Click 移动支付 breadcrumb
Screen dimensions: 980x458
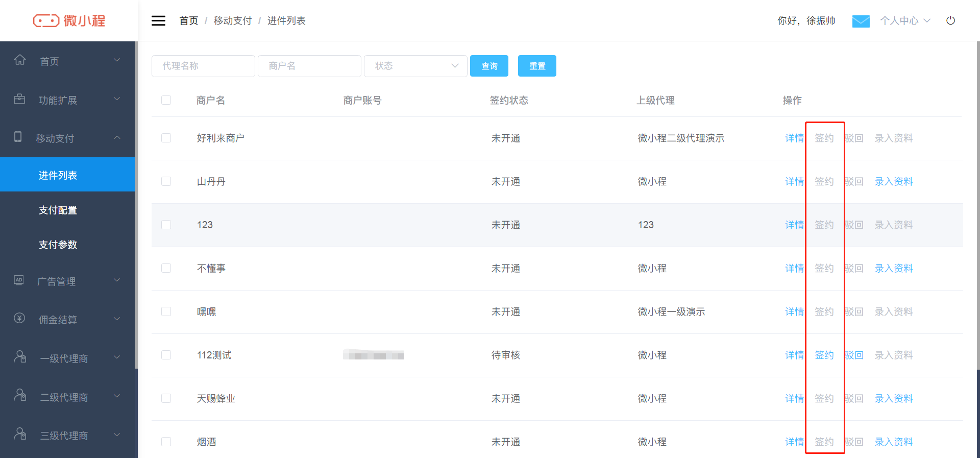(233, 21)
